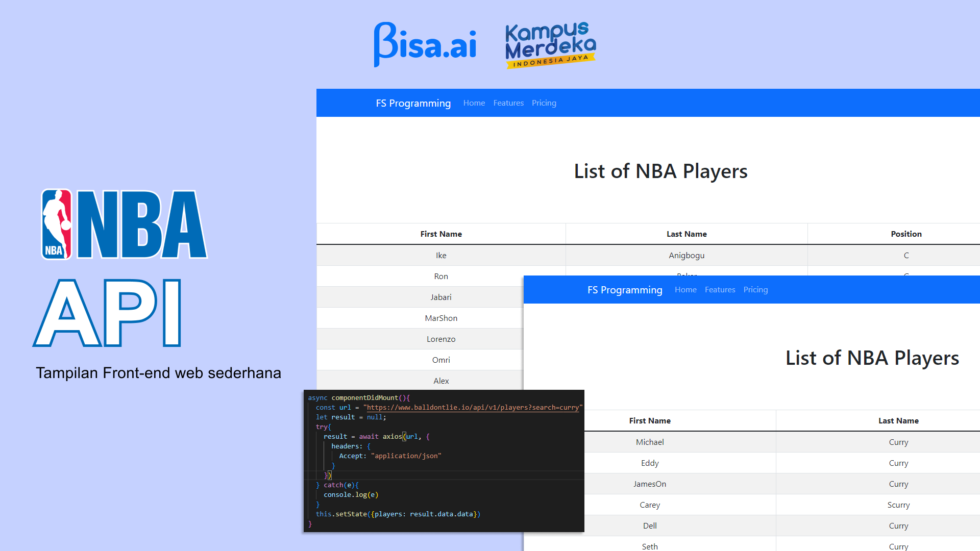Open FS Programming brand in lower navbar
Viewport: 980px width, 551px height.
pyautogui.click(x=625, y=290)
